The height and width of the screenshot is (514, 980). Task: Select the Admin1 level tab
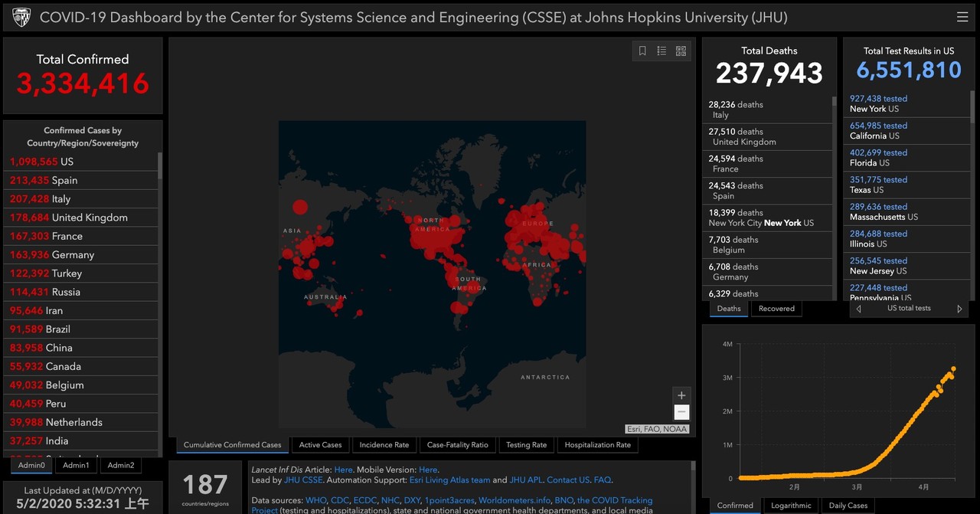pyautogui.click(x=76, y=466)
